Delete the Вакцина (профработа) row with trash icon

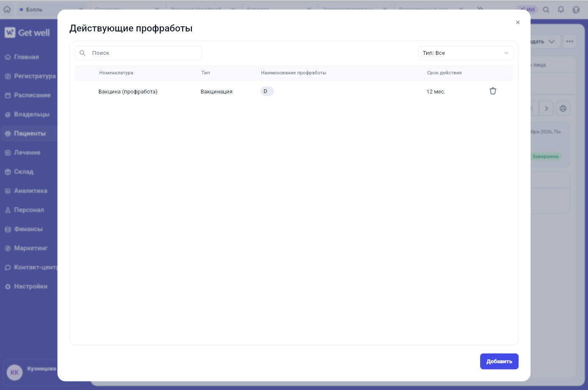pos(493,91)
